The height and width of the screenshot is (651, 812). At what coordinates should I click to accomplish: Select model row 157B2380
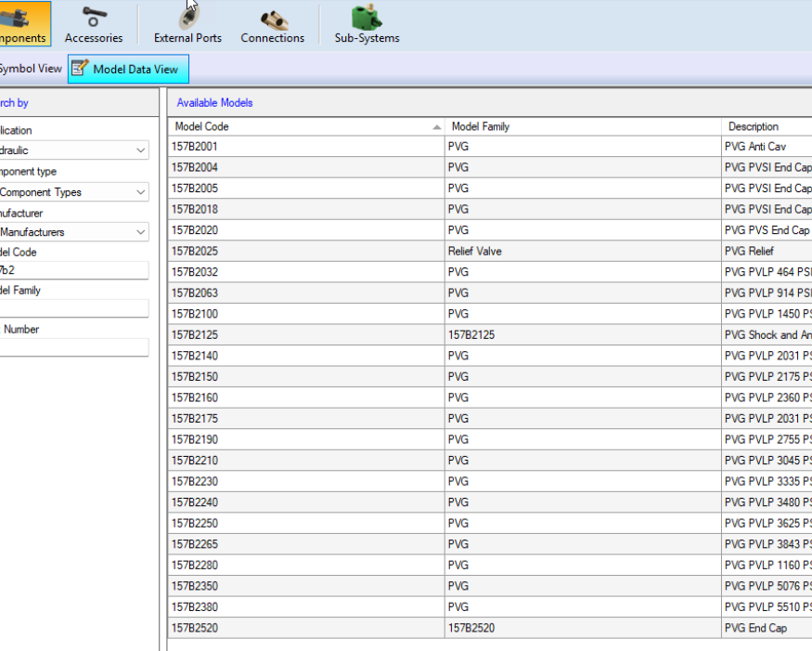tap(490, 607)
